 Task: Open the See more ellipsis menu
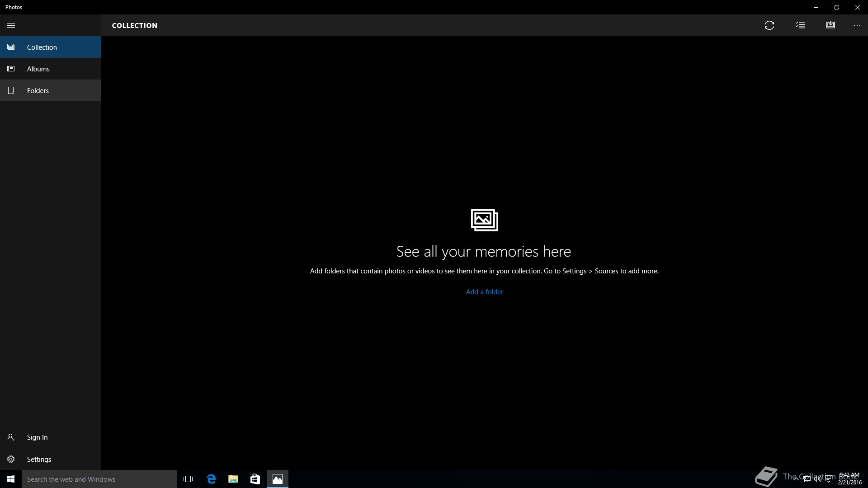tap(857, 26)
